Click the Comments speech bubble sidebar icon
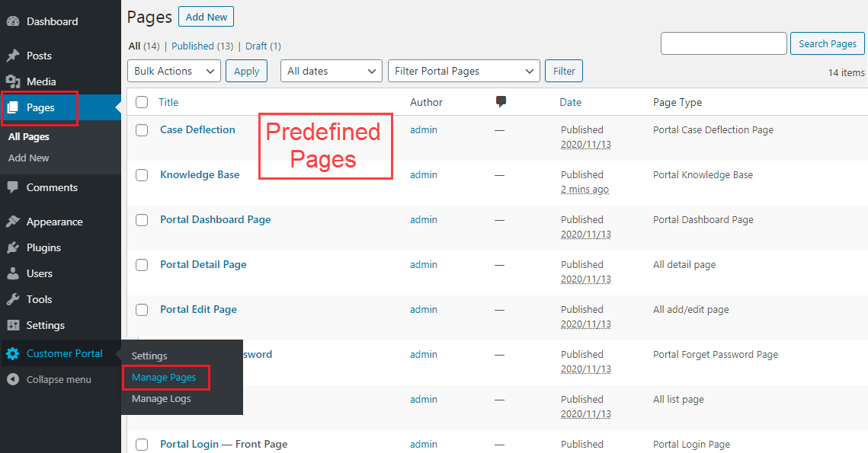Viewport: 868px width, 453px height. [x=12, y=187]
